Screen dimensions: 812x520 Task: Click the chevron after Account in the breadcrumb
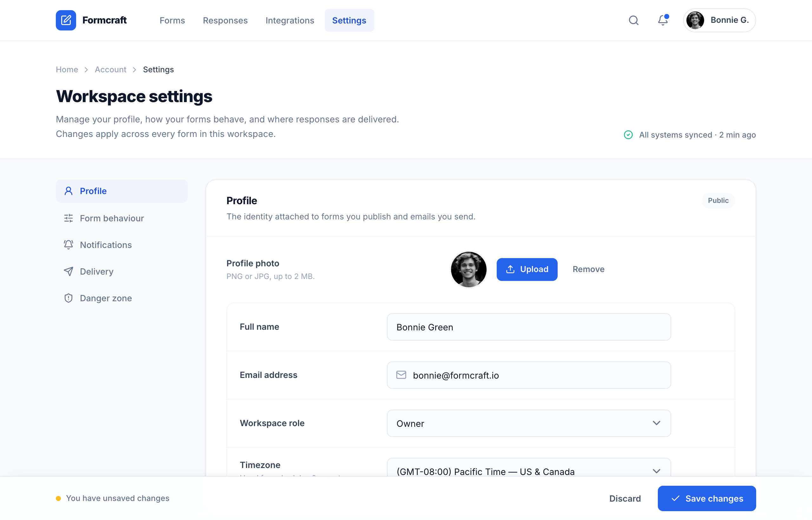pos(134,69)
